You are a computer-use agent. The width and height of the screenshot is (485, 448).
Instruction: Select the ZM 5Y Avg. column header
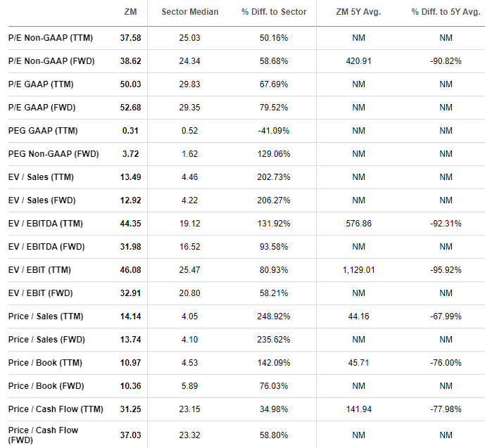click(358, 12)
